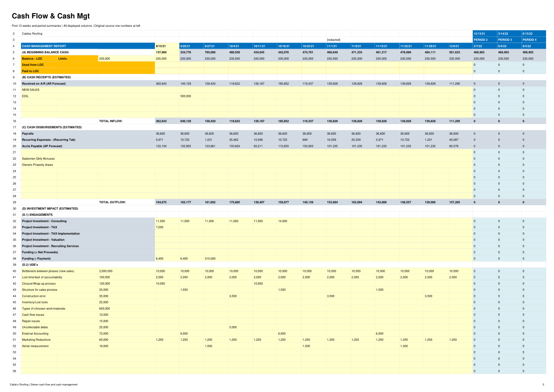Click the "Funding (- Payment)" label
The width and height of the screenshot is (554, 392).
point(36,258)
